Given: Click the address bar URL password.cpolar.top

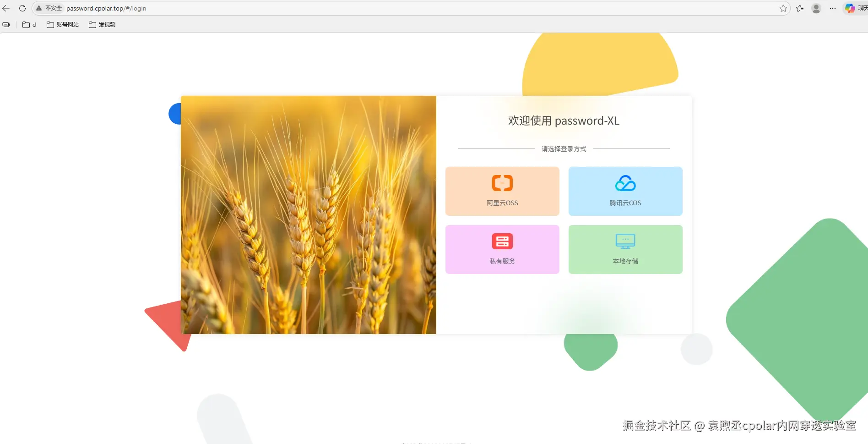Looking at the screenshot, I should pyautogui.click(x=106, y=8).
